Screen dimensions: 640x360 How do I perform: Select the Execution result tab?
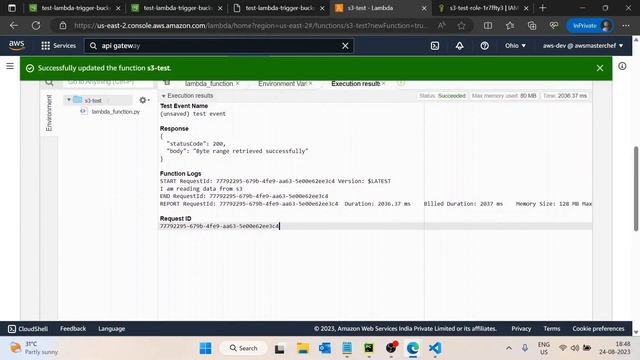[x=356, y=84]
